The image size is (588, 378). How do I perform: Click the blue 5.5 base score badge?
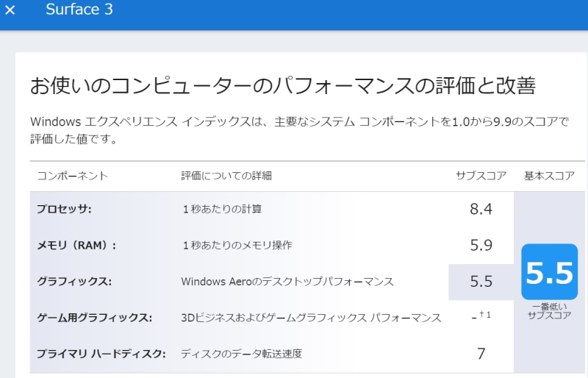[549, 272]
